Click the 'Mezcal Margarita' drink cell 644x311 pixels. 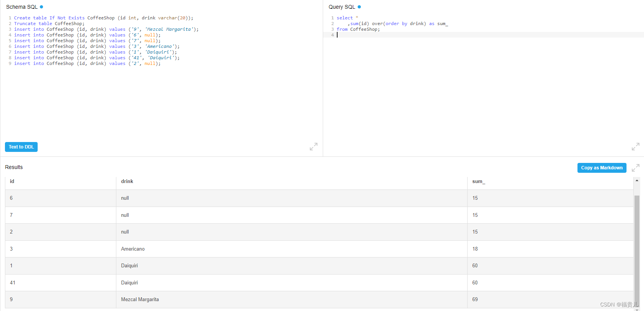pyautogui.click(x=292, y=300)
